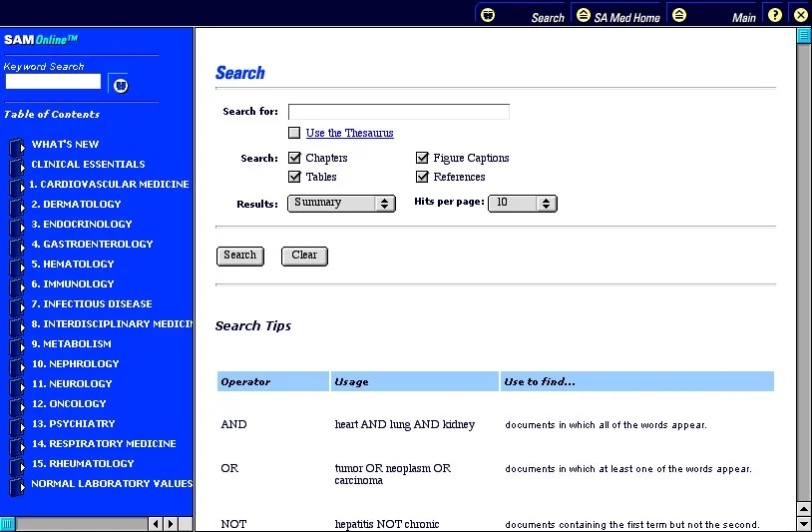Click the SA Med Home arrow icon
The image size is (812, 532).
click(x=584, y=15)
